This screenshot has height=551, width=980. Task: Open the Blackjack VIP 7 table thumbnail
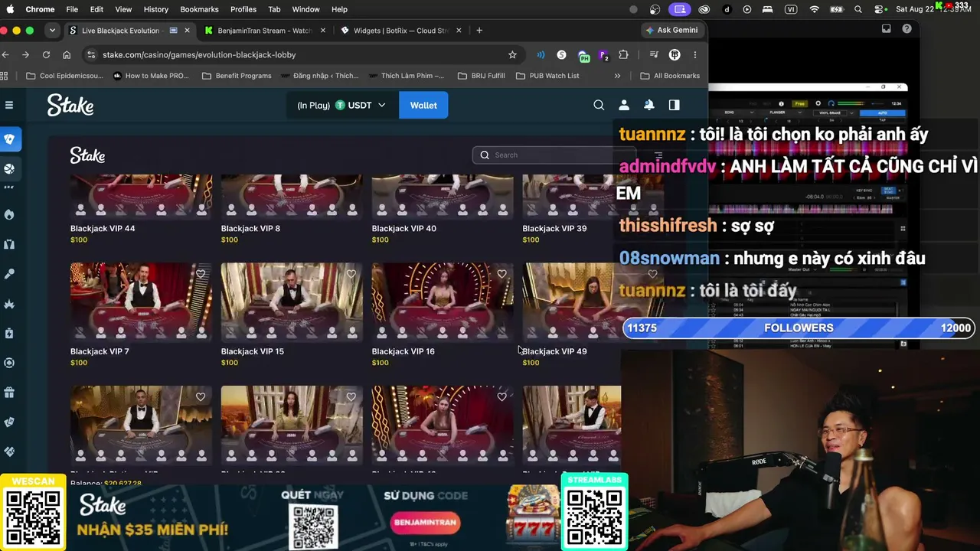(141, 302)
